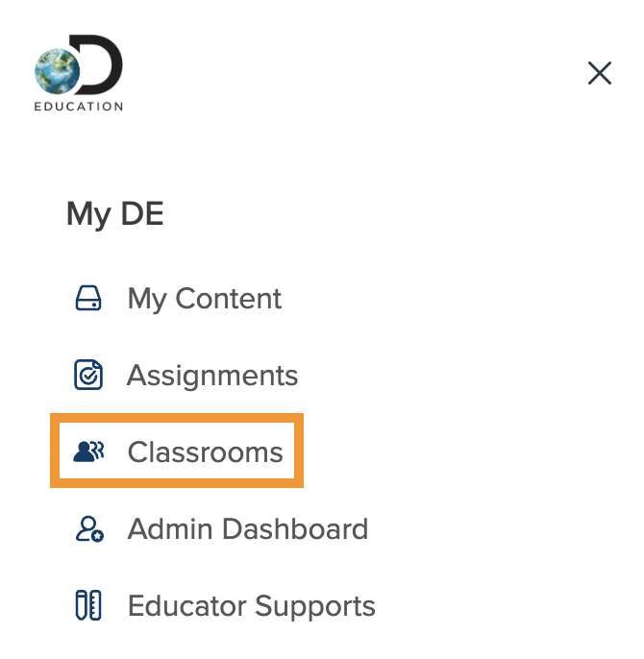Viewport: 644px width, 659px height.
Task: Choose the Educator Supports text label
Action: 252,606
